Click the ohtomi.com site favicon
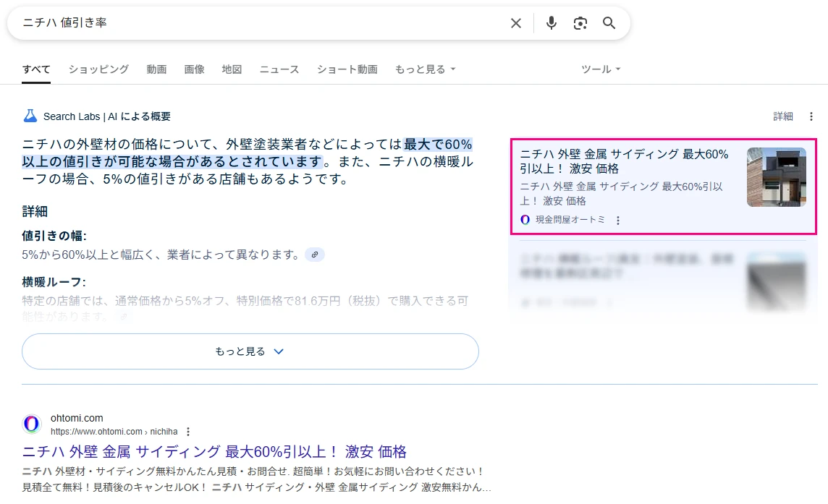The height and width of the screenshot is (504, 828). tap(32, 424)
